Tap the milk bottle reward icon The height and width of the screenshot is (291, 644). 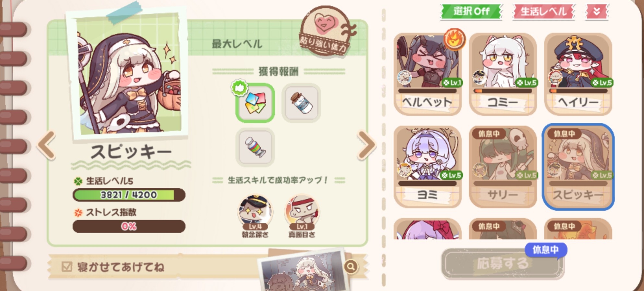click(301, 103)
